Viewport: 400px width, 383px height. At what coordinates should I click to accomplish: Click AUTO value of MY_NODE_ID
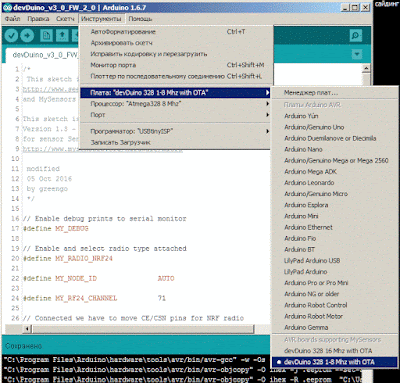(x=166, y=278)
